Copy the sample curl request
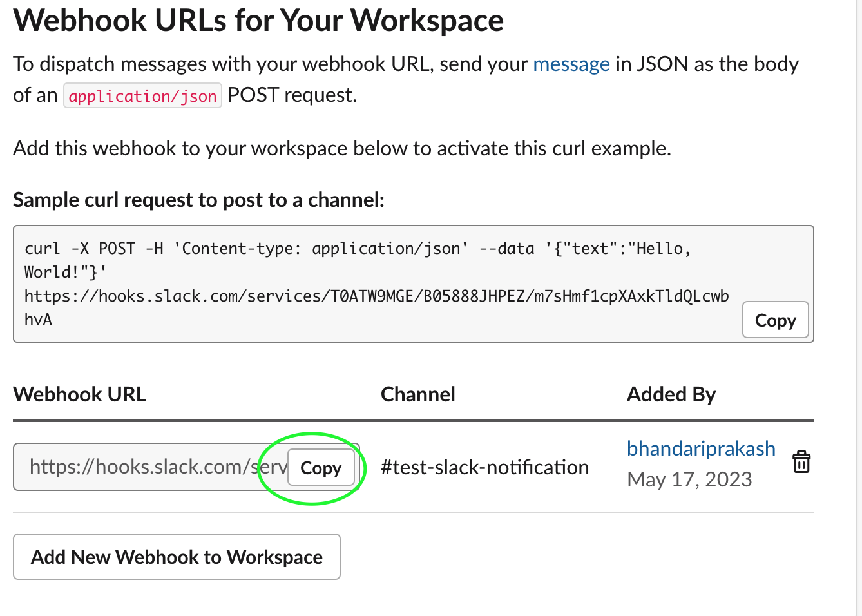The image size is (862, 616). (776, 320)
